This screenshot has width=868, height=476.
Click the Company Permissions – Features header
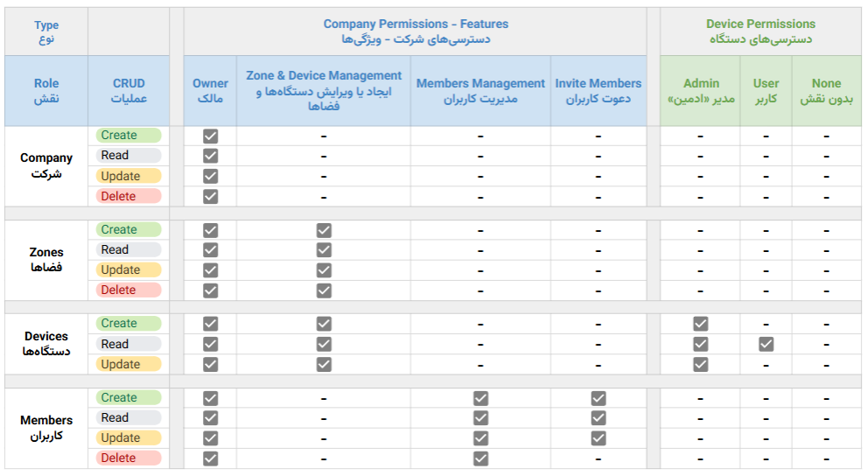tap(416, 31)
